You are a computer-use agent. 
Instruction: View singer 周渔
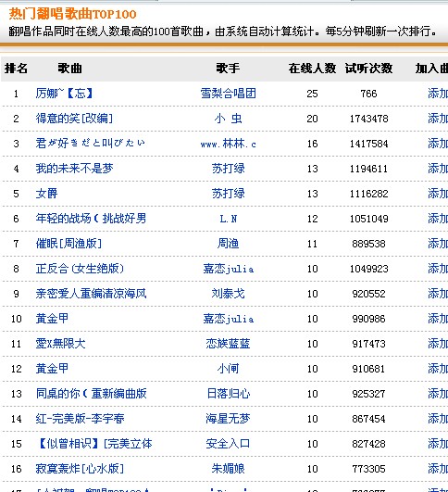[x=229, y=244]
